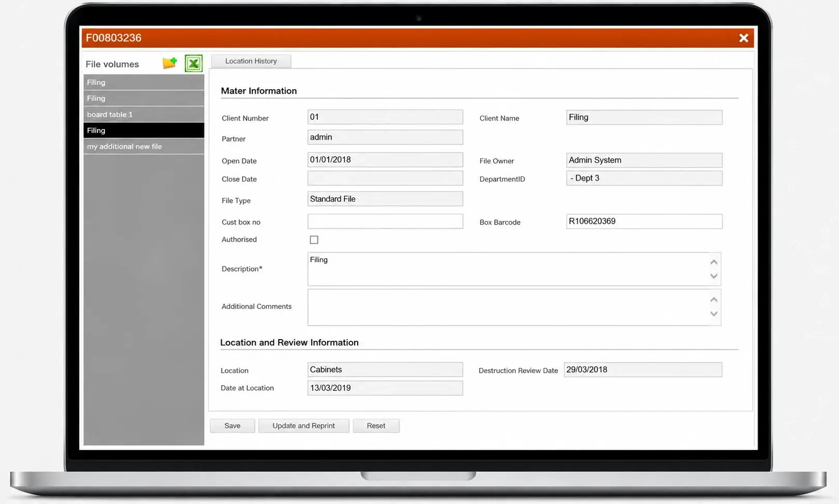Image resolution: width=839 pixels, height=504 pixels.
Task: Select the board table 1 volume
Action: (144, 115)
